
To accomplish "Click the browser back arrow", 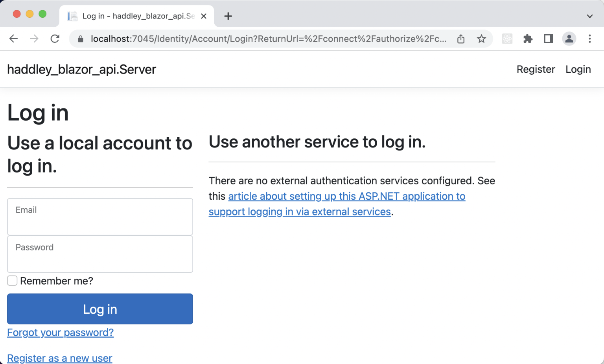I will tap(14, 39).
